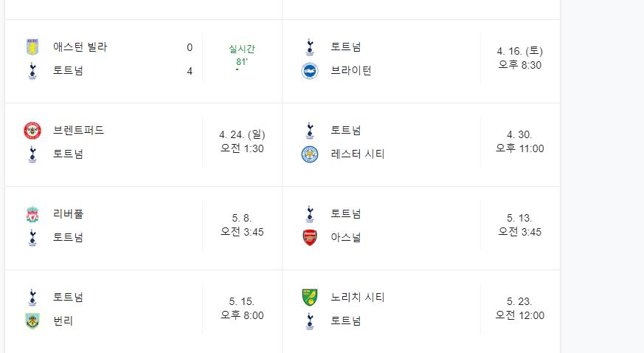
Task: Click the Aston Villa club crest
Action: click(32, 47)
